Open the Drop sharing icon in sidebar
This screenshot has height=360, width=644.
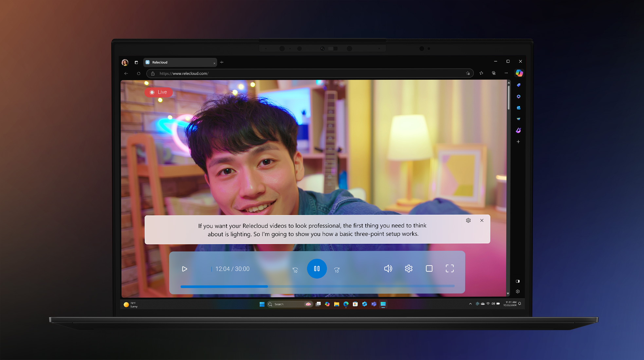coord(519,119)
